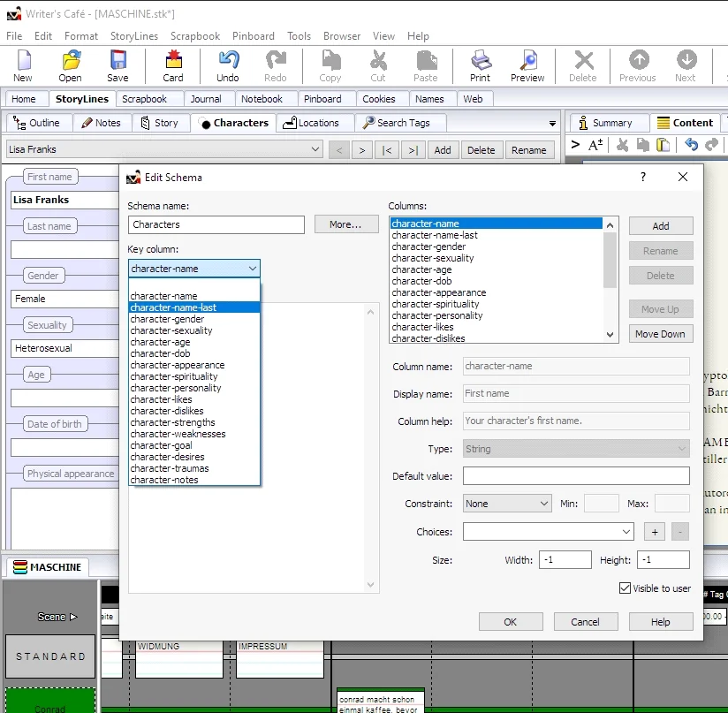
Task: Click the Schema name input field
Action: 216,224
